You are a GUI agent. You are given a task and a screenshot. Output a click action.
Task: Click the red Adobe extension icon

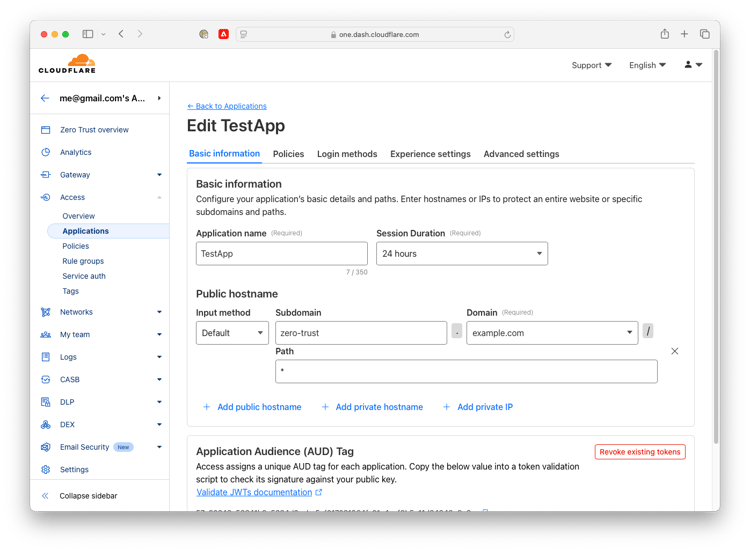(x=223, y=34)
